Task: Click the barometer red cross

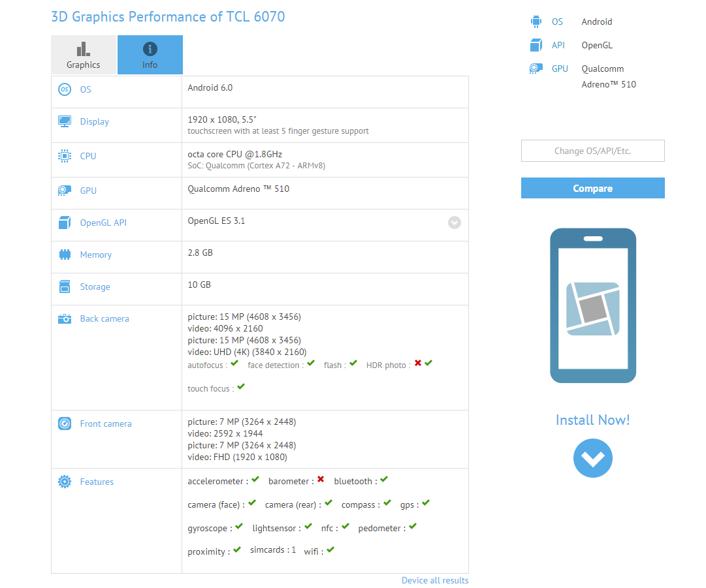Action: pyautogui.click(x=321, y=479)
